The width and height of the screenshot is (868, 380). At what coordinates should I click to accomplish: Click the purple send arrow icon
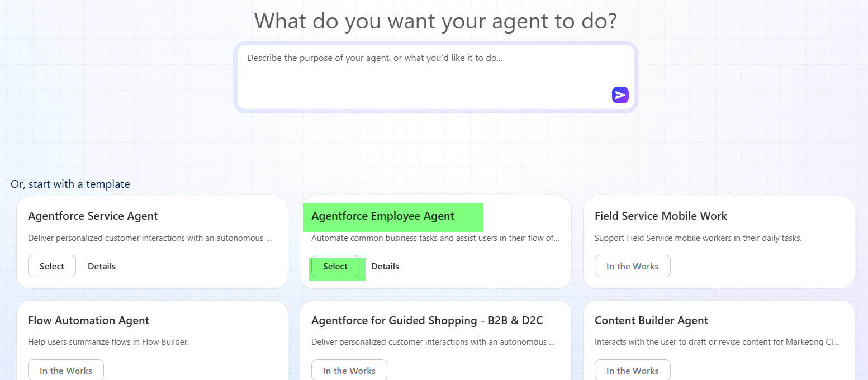(620, 95)
